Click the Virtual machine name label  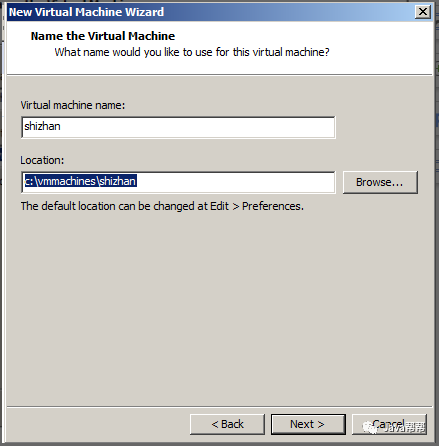point(73,105)
